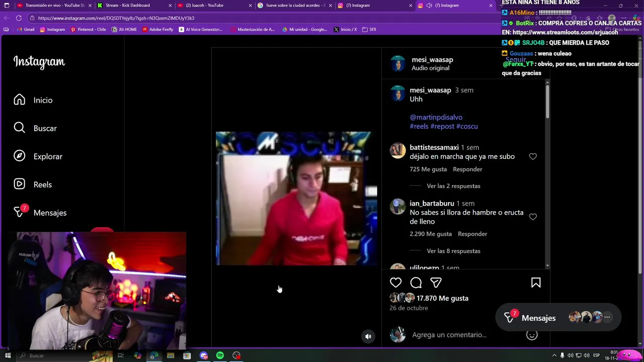Viewport: 644px width, 362px height.
Task: Open File Explorer from the taskbar
Action: tap(171, 355)
